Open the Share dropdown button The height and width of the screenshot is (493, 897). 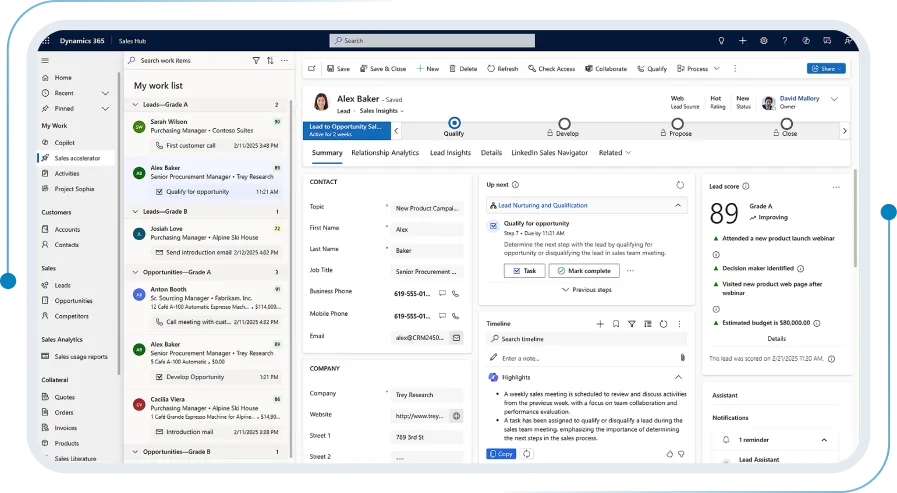(x=826, y=69)
